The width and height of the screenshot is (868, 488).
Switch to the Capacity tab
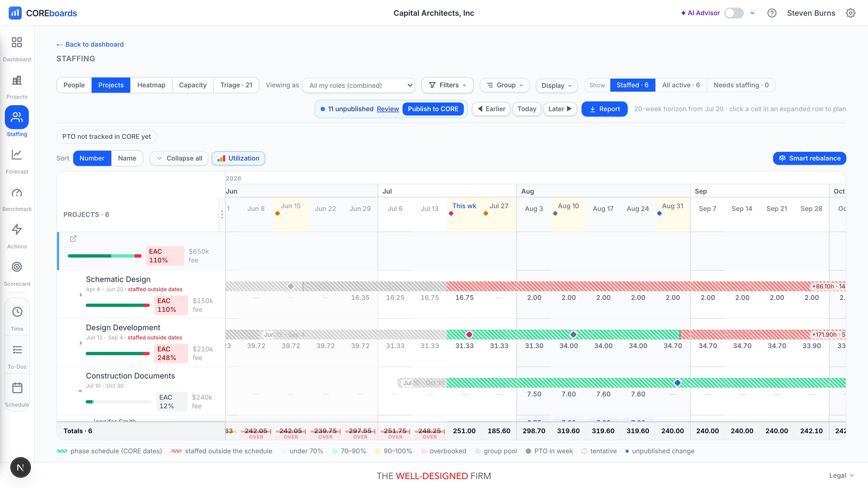point(193,85)
